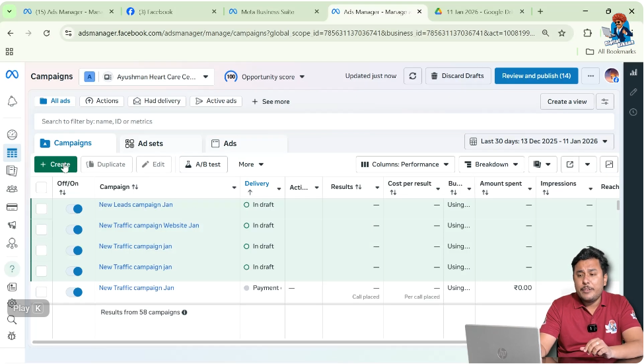Sort by the Delivery column header
Image resolution: width=644 pixels, height=364 pixels.
pyautogui.click(x=257, y=184)
